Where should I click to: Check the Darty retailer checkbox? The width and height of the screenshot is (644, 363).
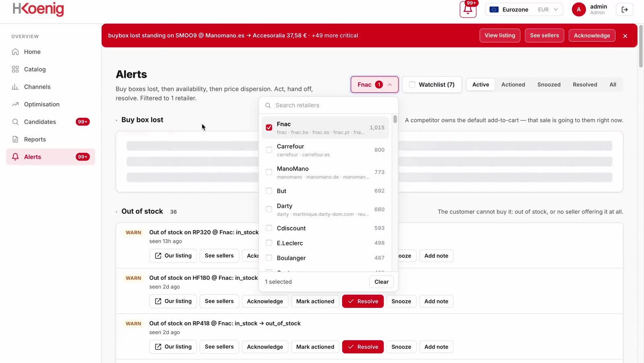269,210
